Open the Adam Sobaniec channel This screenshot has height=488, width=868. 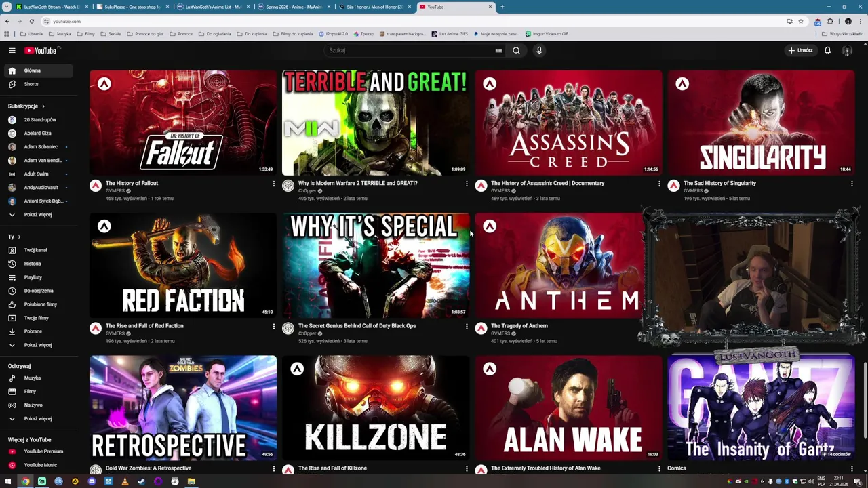coord(37,147)
